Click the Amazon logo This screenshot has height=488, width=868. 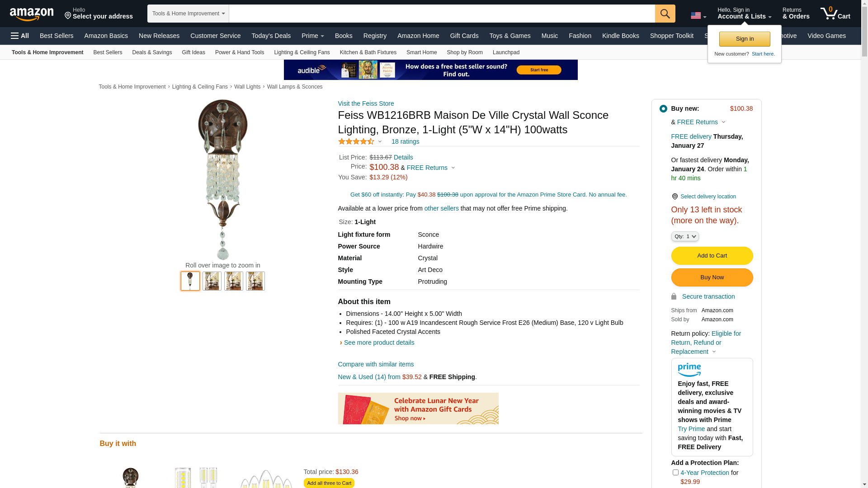coord(32,14)
